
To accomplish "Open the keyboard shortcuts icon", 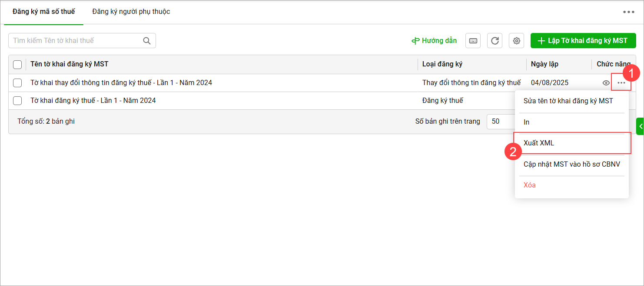I will click(x=473, y=41).
